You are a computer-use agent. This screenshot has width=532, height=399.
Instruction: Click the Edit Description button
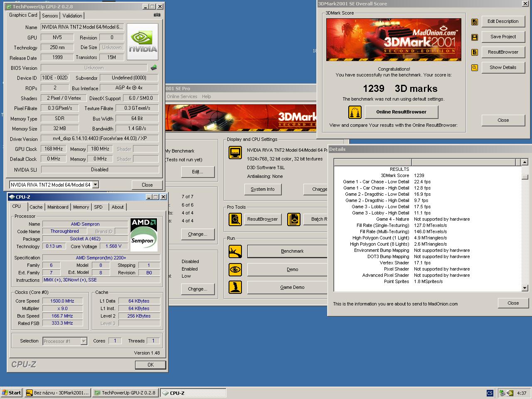tap(503, 22)
